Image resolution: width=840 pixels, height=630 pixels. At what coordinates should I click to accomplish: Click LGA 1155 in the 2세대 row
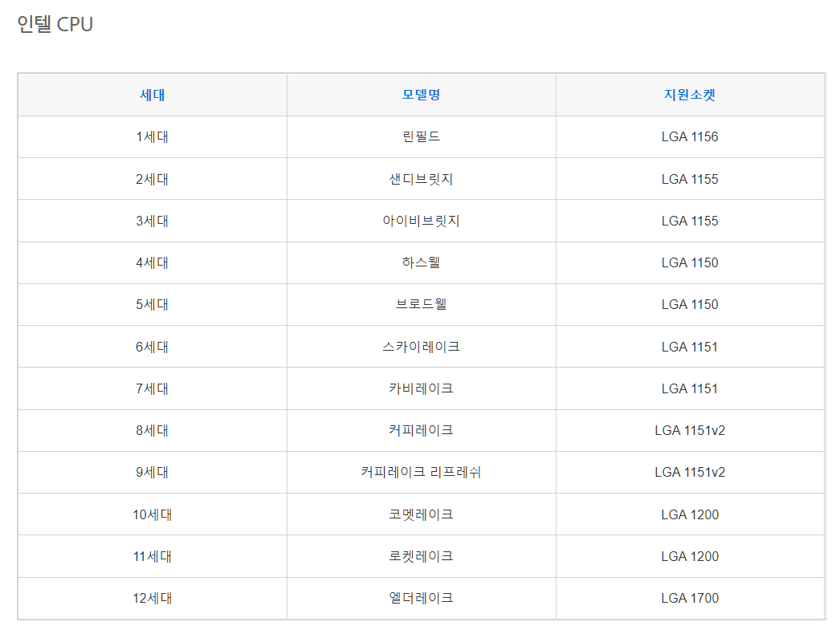(690, 179)
